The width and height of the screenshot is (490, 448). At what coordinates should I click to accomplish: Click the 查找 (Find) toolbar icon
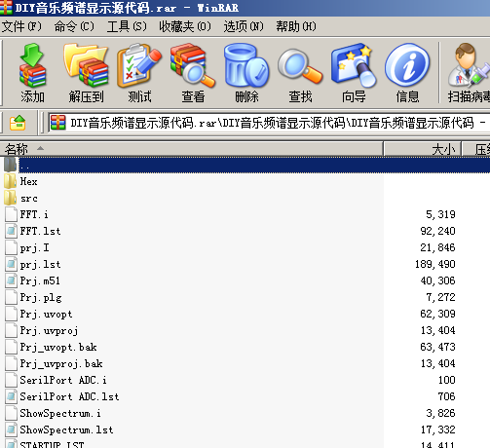(300, 66)
